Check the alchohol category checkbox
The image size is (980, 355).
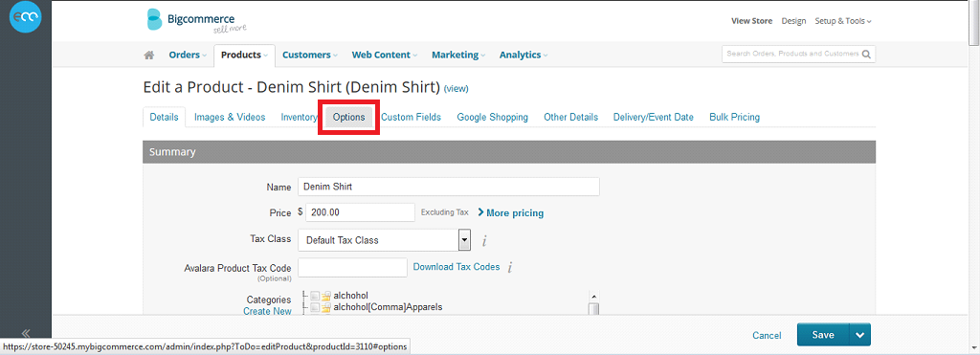coord(314,296)
